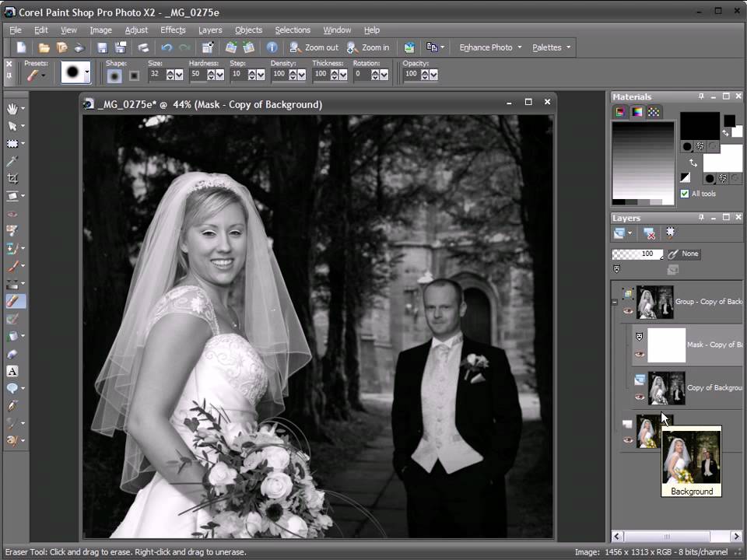Hide the Mask - Copy of Background layer
This screenshot has height=560, width=747.
point(640,354)
